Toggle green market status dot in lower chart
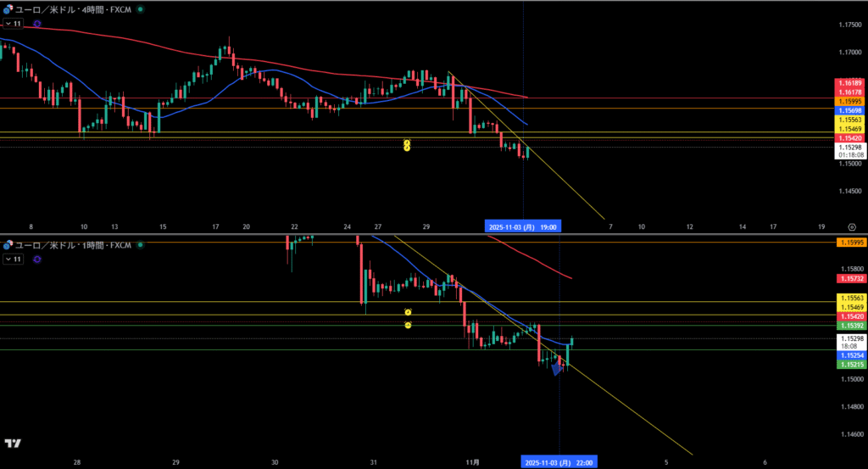 [x=140, y=245]
